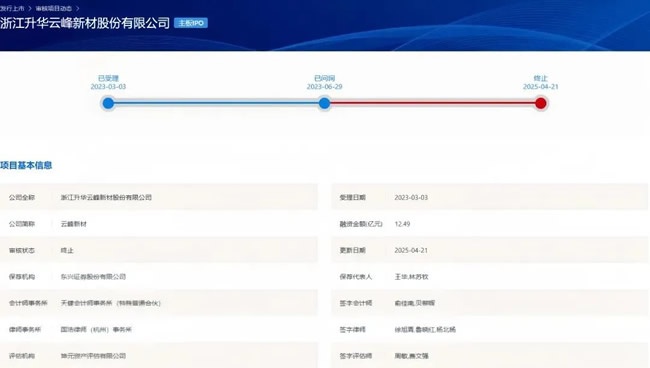Click the financing amount value 12.49
This screenshot has height=368, width=650.
[402, 224]
